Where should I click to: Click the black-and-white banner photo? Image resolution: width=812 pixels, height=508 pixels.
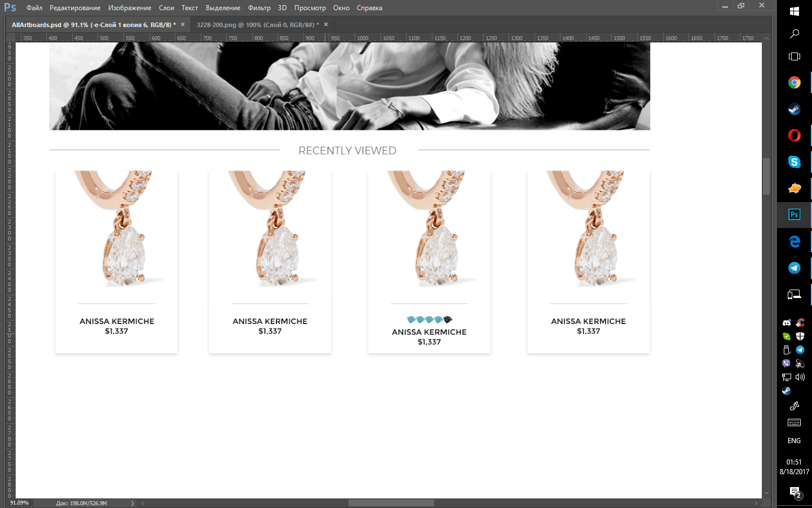(x=350, y=86)
